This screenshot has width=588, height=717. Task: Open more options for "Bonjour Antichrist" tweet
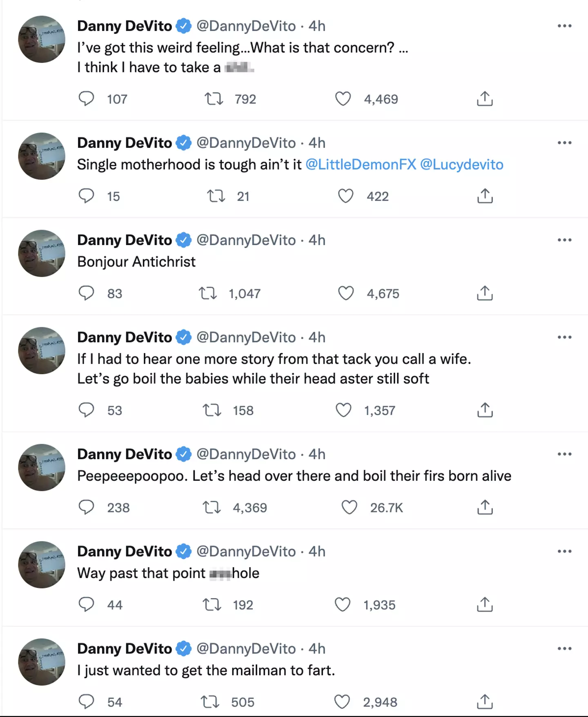click(x=564, y=240)
